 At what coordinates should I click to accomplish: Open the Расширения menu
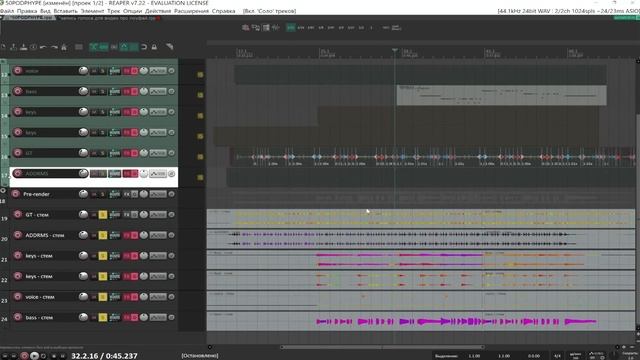click(191, 11)
